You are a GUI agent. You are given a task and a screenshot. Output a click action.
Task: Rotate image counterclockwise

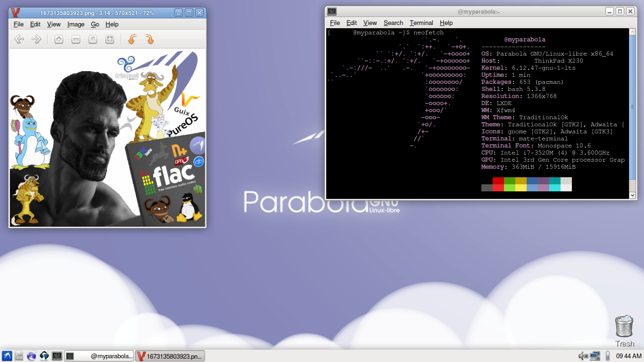click(132, 40)
